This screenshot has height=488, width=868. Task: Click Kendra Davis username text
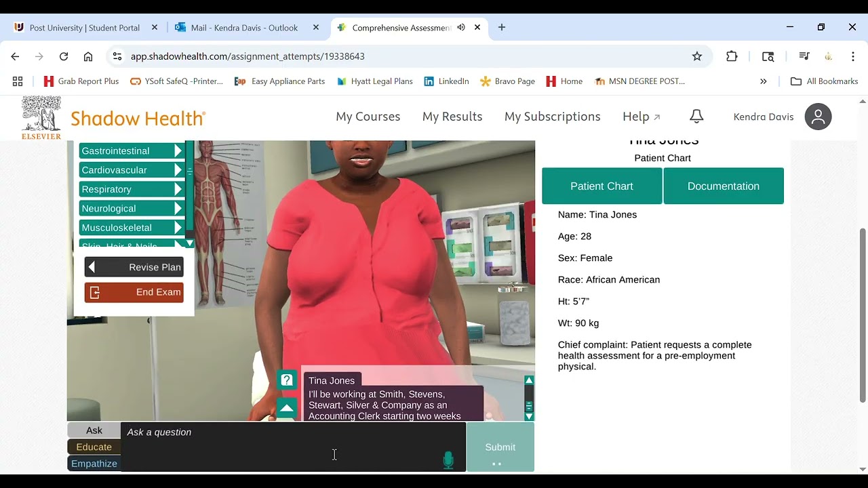[764, 117]
